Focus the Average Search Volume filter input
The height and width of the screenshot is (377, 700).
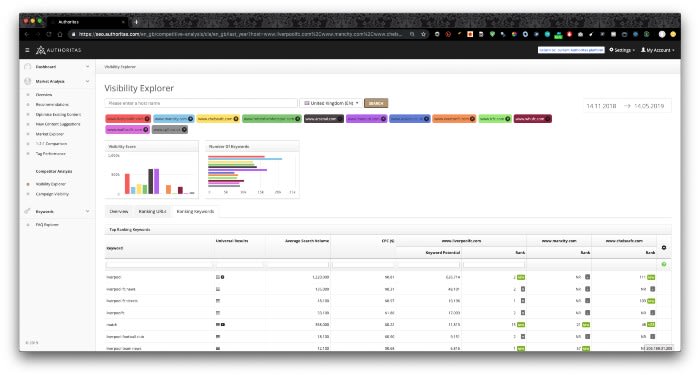pos(298,265)
